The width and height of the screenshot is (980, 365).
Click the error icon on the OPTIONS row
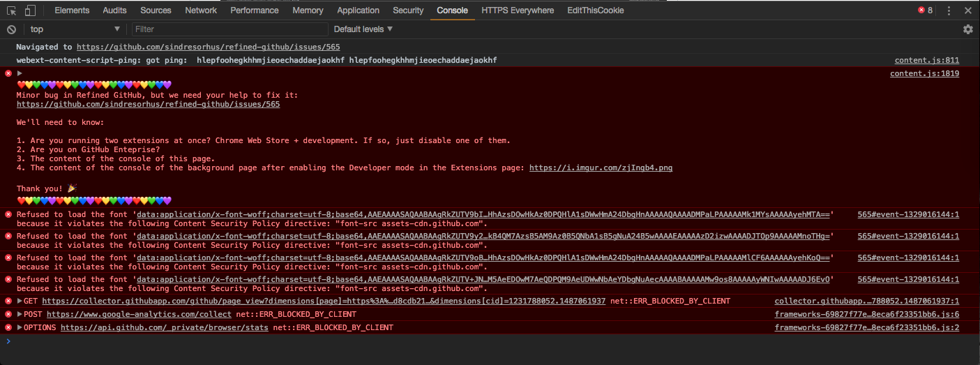pyautogui.click(x=8, y=327)
